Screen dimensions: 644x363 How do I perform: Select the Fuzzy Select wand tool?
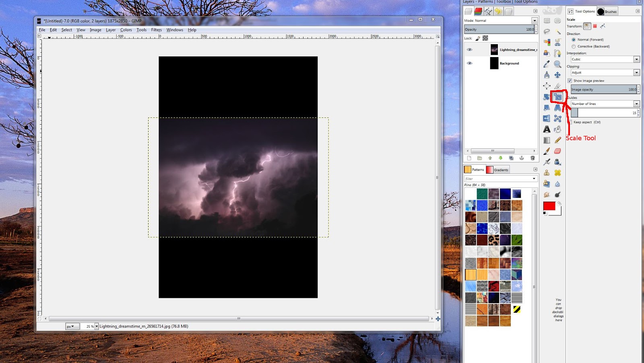pyautogui.click(x=557, y=31)
